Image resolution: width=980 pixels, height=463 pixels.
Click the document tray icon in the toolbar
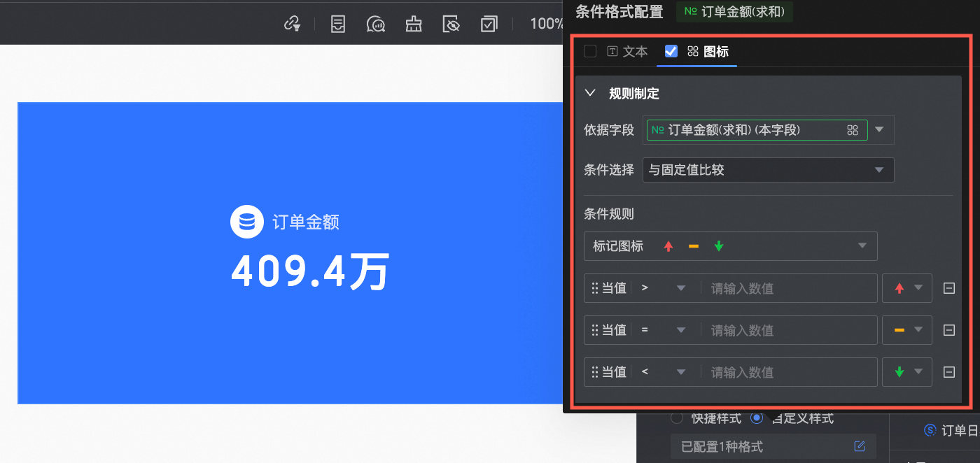point(338,24)
